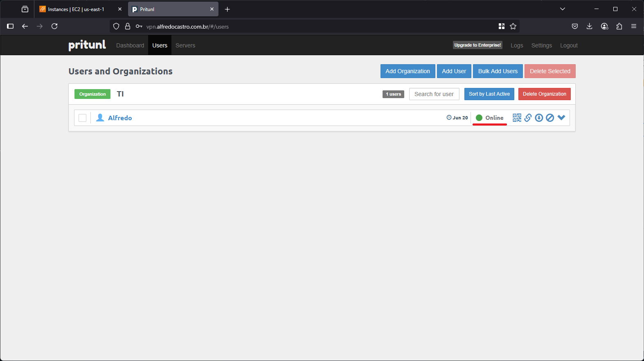Viewport: 644px width, 361px height.
Task: Open the QR/extension grid icon in address bar
Action: click(502, 26)
